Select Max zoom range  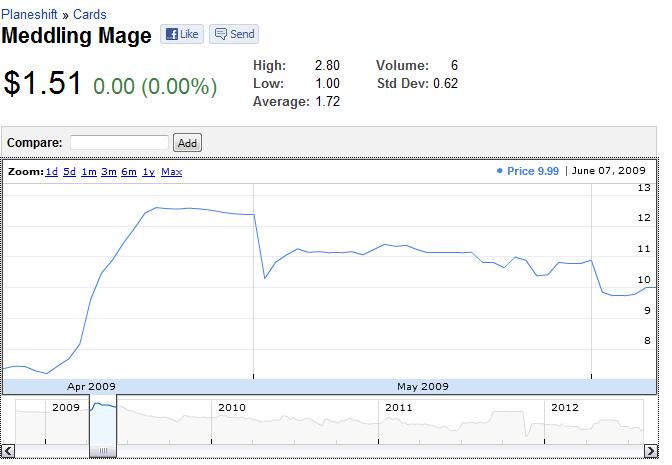[171, 172]
